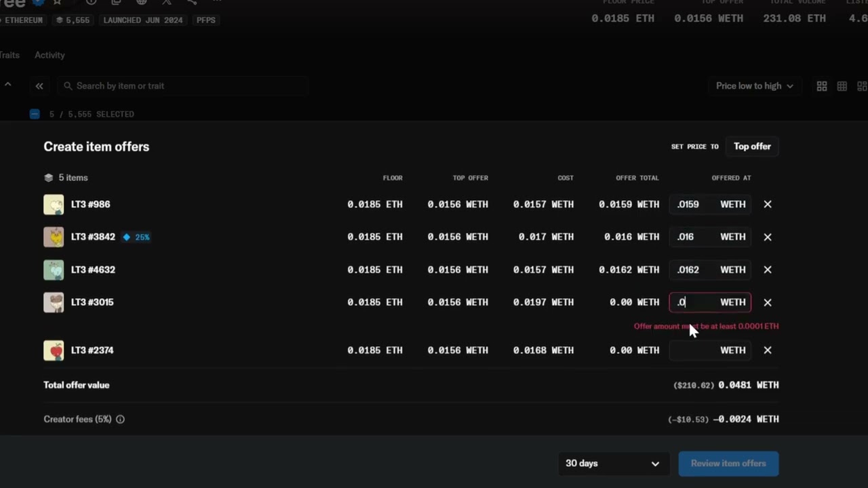Open the Price low to high sort dropdown
This screenshot has height=488, width=868.
click(x=755, y=86)
